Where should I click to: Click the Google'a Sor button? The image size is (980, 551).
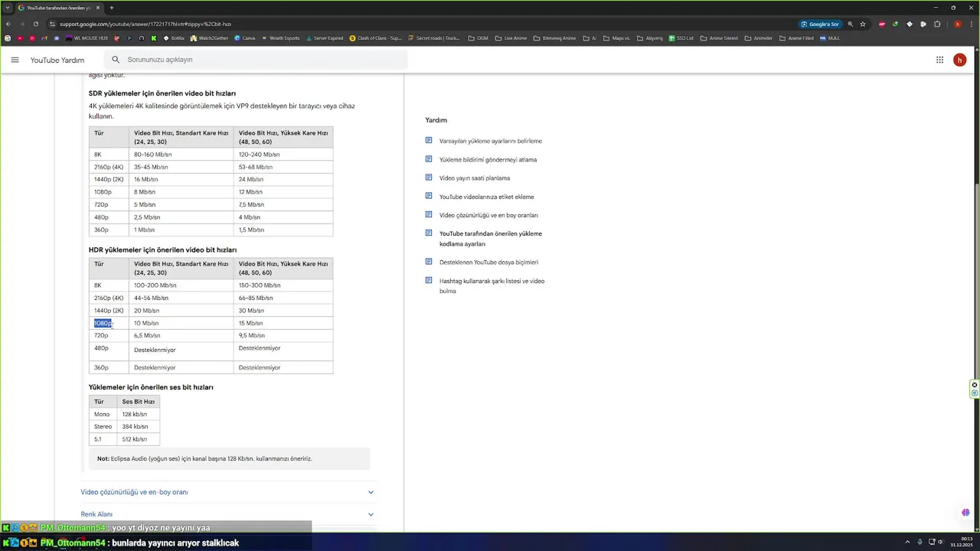[820, 24]
